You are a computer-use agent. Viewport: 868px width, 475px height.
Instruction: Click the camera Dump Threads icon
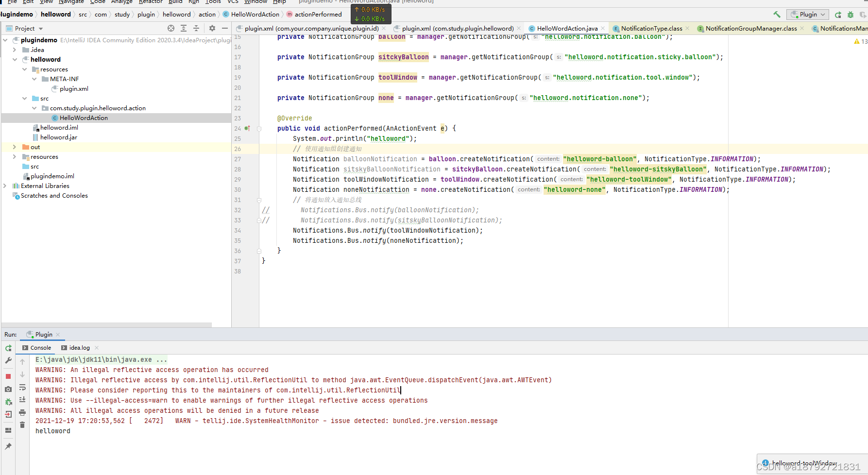point(8,389)
